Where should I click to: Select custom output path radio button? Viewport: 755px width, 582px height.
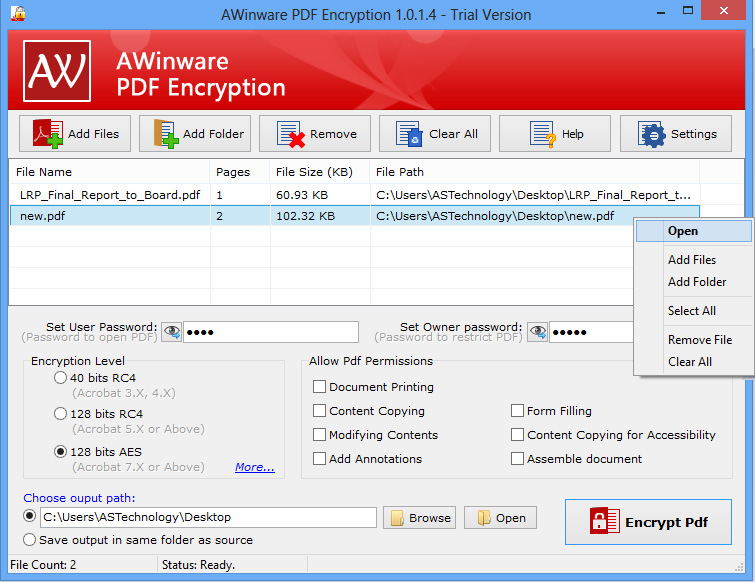click(29, 516)
